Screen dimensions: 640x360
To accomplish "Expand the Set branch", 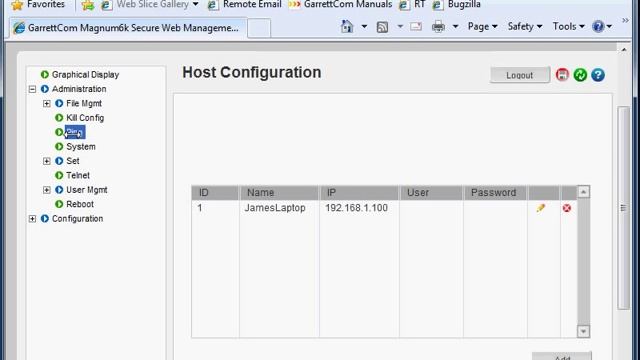I will [x=47, y=161].
